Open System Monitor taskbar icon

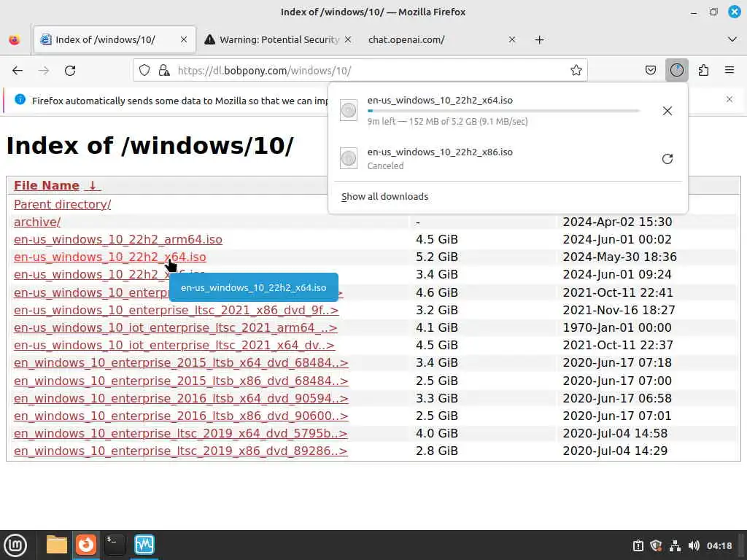(x=144, y=545)
